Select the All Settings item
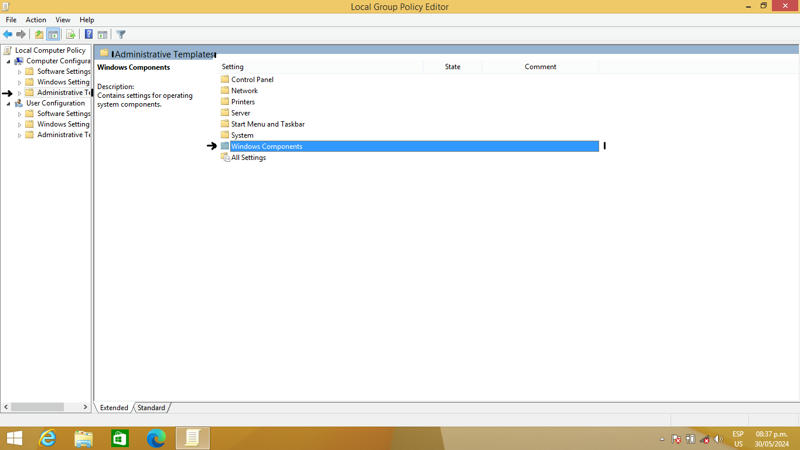The image size is (800, 450). pos(248,158)
